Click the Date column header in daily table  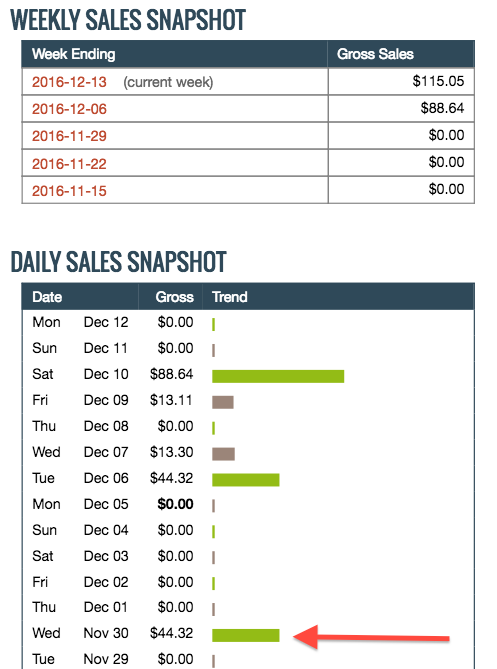(47, 297)
